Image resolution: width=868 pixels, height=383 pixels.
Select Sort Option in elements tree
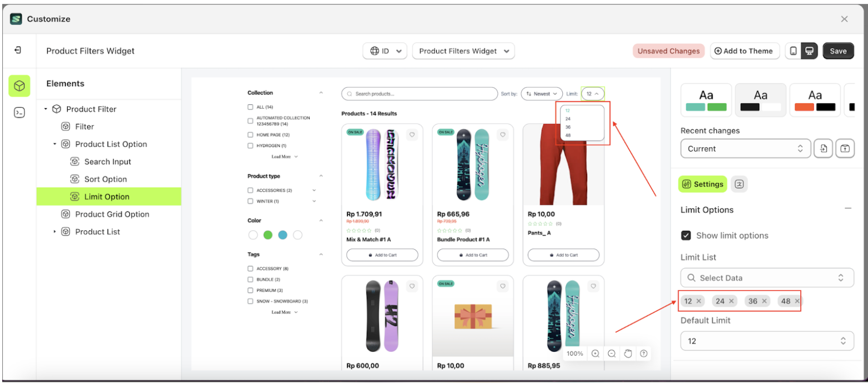tap(105, 179)
